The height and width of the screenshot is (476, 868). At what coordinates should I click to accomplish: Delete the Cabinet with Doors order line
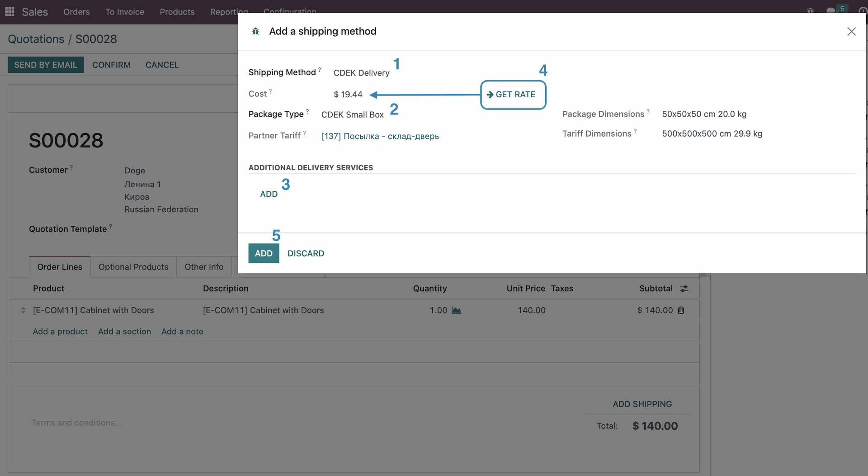pyautogui.click(x=681, y=310)
